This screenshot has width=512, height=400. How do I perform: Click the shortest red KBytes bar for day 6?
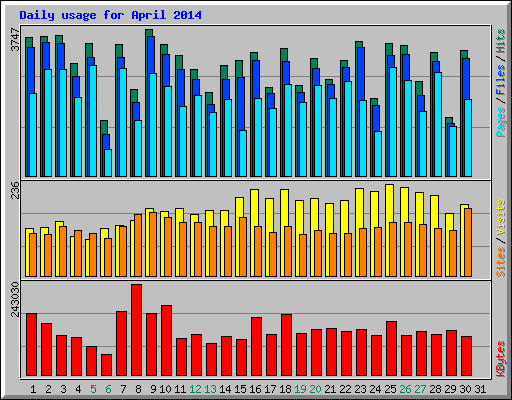(106, 365)
